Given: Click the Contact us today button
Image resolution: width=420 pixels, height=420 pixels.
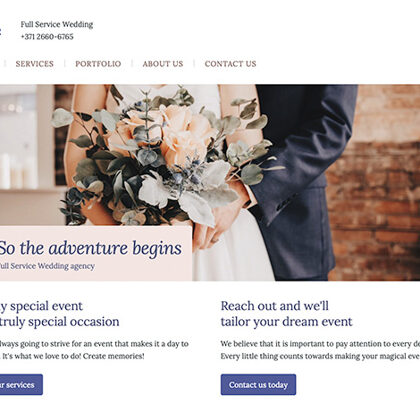Looking at the screenshot, I should click(258, 385).
